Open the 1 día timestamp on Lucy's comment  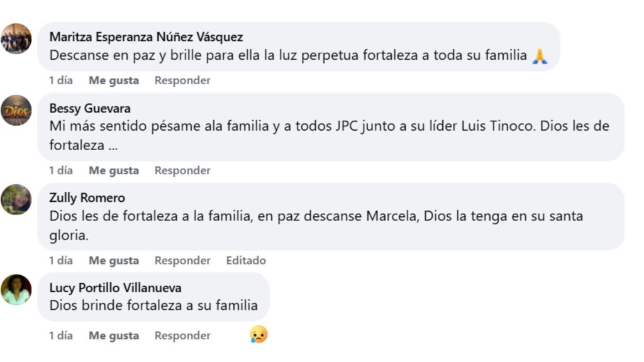click(x=60, y=335)
